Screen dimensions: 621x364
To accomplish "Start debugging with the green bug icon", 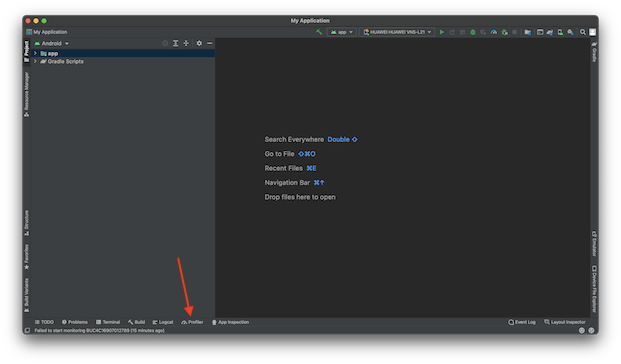I will click(x=473, y=32).
